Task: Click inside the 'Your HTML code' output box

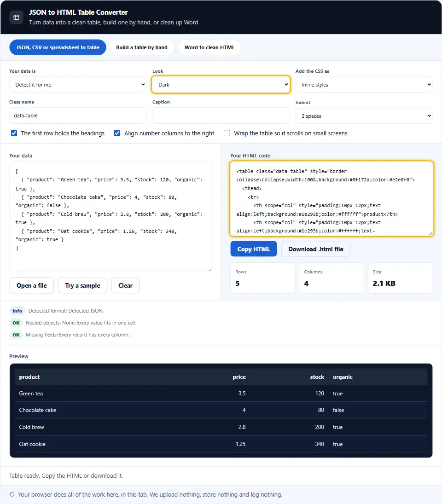Action: (x=332, y=199)
